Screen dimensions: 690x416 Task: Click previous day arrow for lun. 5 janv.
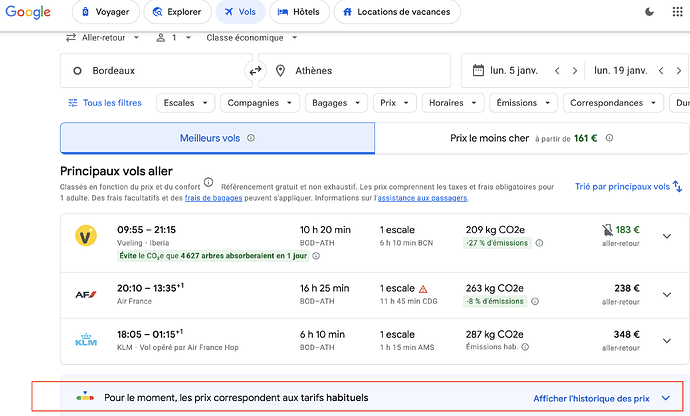(557, 70)
